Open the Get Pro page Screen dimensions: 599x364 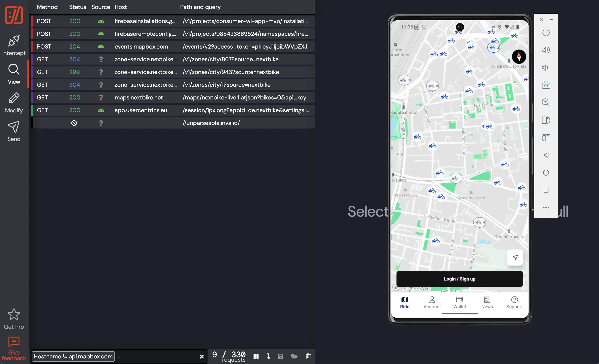click(x=14, y=318)
